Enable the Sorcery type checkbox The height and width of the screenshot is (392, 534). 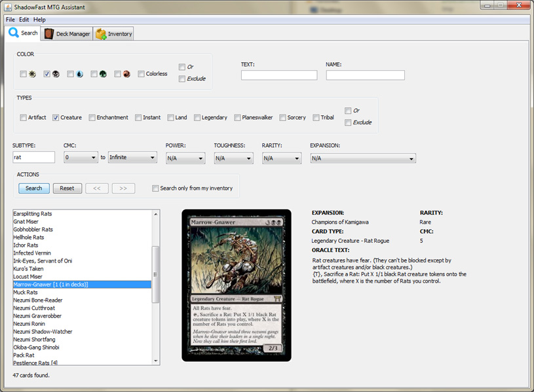point(282,117)
